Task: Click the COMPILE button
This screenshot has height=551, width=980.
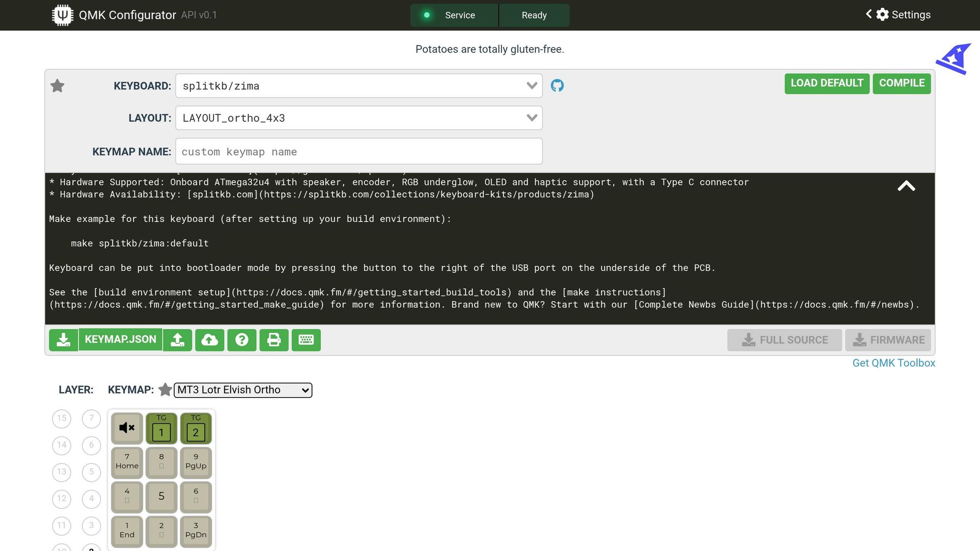Action: click(x=902, y=84)
